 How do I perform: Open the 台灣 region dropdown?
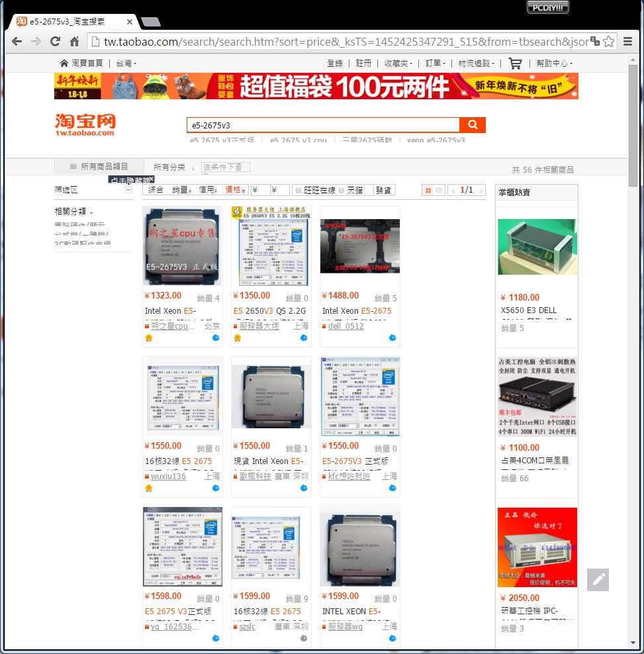pos(126,64)
